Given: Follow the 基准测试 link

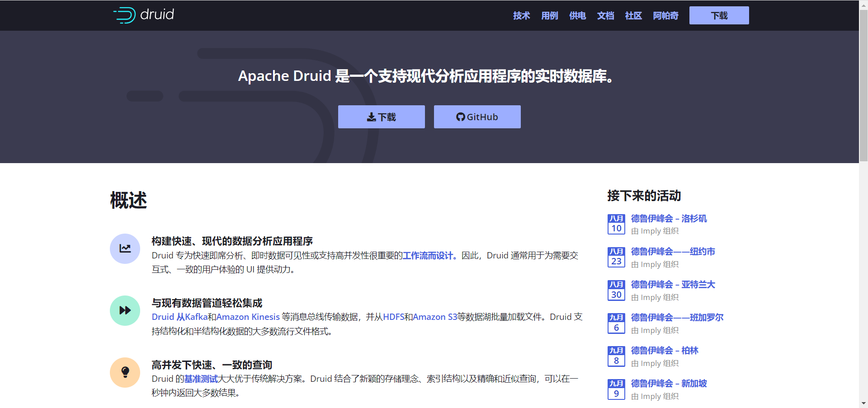Looking at the screenshot, I should click(201, 379).
